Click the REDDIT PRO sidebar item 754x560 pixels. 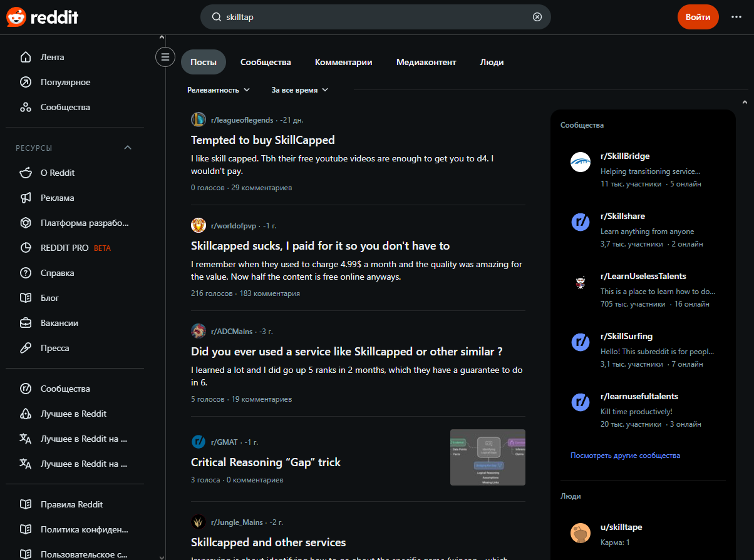pyautogui.click(x=75, y=248)
